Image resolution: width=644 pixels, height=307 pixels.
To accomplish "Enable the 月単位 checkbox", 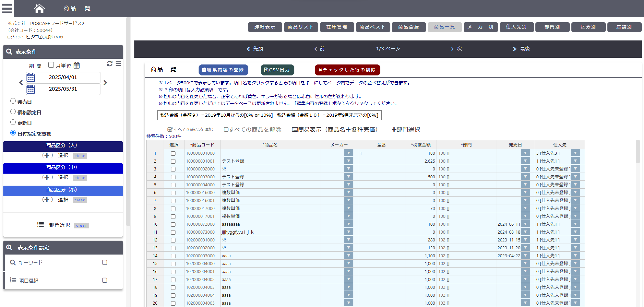I will point(51,65).
